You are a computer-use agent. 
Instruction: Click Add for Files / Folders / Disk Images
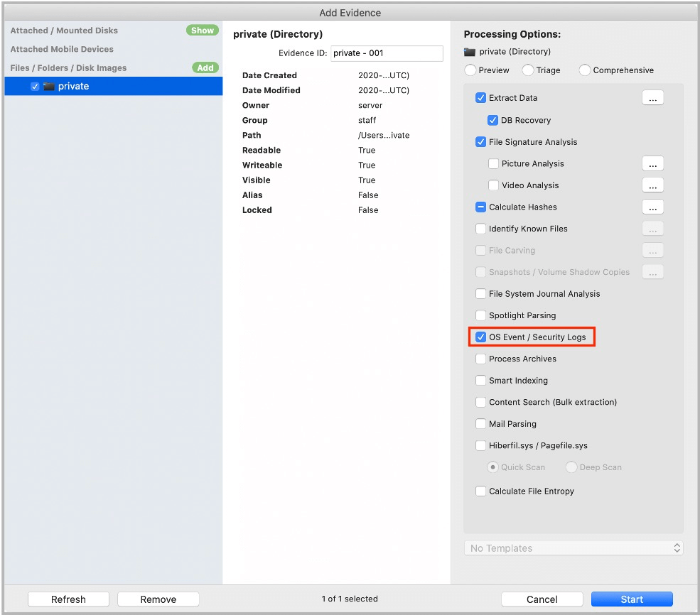tap(205, 67)
